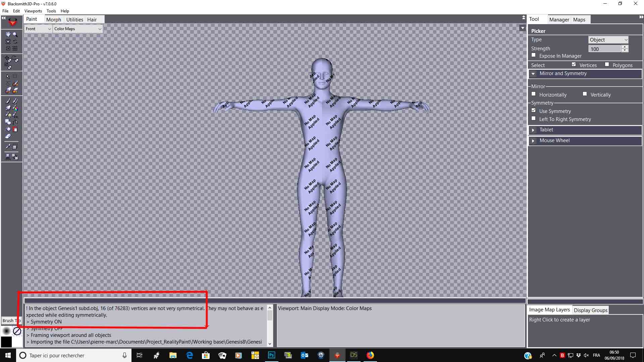Open the Front view dropdown
This screenshot has height=362, width=644.
pyautogui.click(x=38, y=29)
